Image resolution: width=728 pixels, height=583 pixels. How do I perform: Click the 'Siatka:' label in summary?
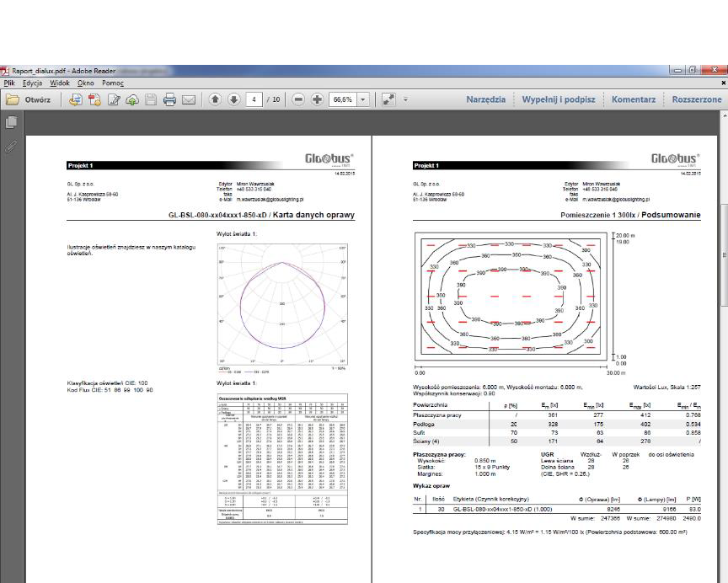pyautogui.click(x=426, y=468)
